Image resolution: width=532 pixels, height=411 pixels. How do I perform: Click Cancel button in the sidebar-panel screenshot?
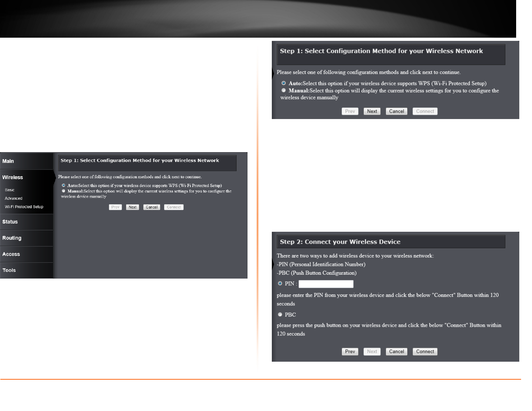point(152,207)
